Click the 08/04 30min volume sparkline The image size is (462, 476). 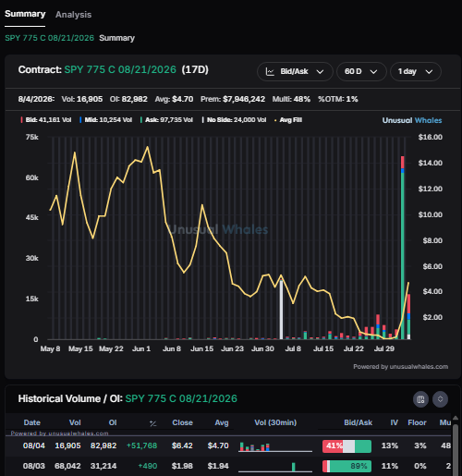coord(275,446)
